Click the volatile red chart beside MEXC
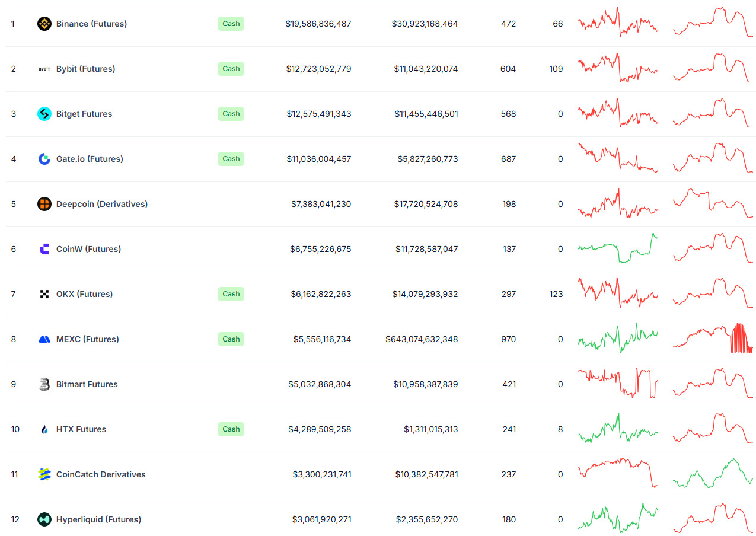Screen dimensions: 756x536 tap(713, 339)
